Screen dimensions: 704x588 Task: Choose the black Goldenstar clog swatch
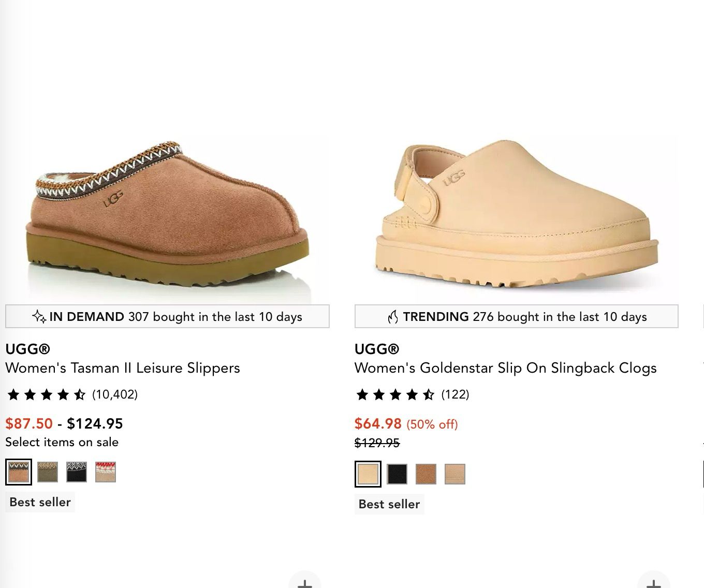click(x=397, y=474)
